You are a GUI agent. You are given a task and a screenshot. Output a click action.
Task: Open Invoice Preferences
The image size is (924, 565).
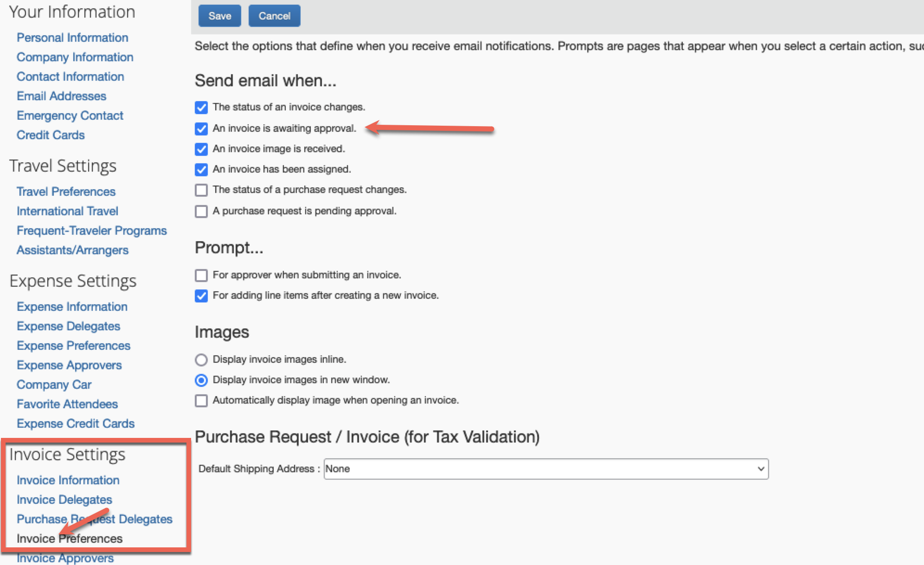70,539
